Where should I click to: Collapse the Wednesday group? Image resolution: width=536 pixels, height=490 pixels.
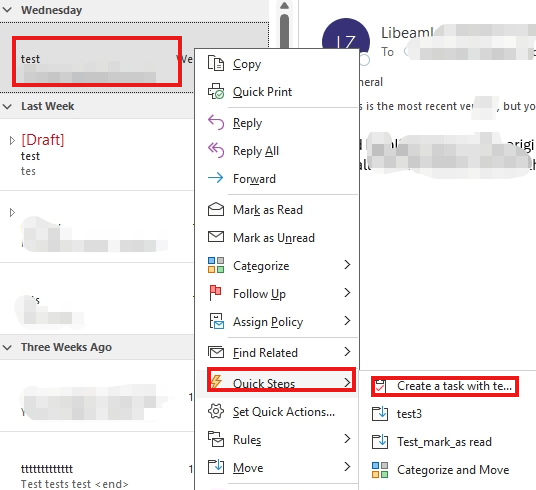(x=7, y=10)
